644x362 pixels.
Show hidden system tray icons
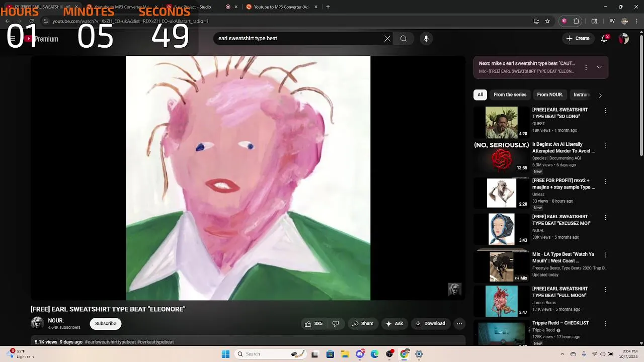point(562,354)
